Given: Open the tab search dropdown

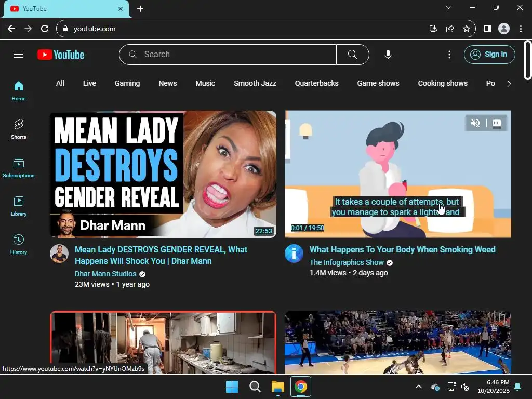Looking at the screenshot, I should click(448, 7).
